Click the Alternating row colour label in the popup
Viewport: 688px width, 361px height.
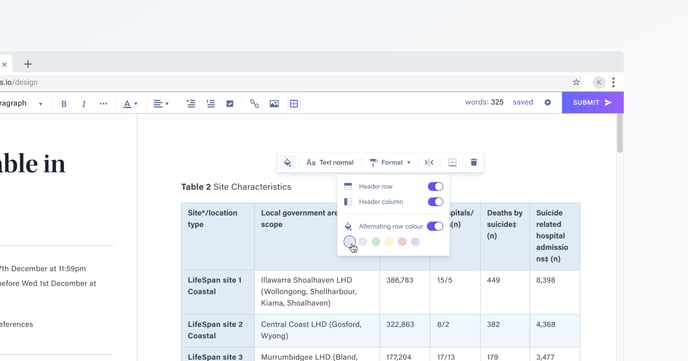tap(391, 226)
